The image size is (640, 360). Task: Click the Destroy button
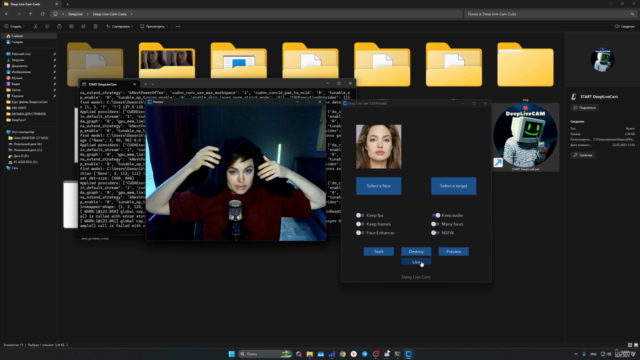(416, 251)
